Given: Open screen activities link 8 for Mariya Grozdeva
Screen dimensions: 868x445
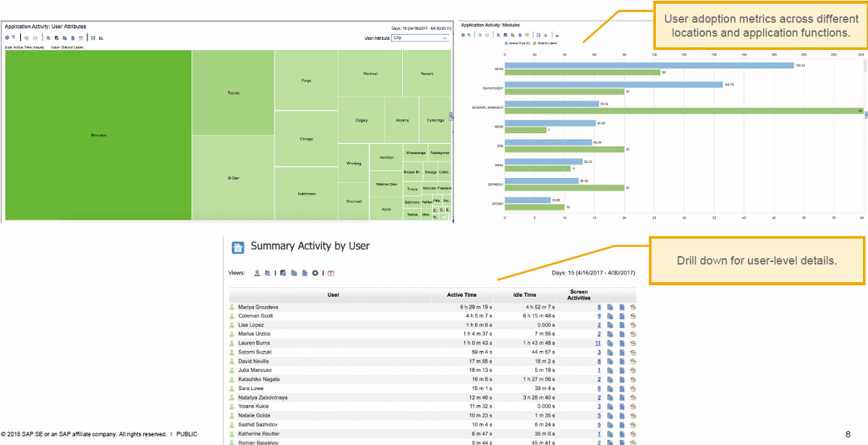Looking at the screenshot, I should point(599,307).
